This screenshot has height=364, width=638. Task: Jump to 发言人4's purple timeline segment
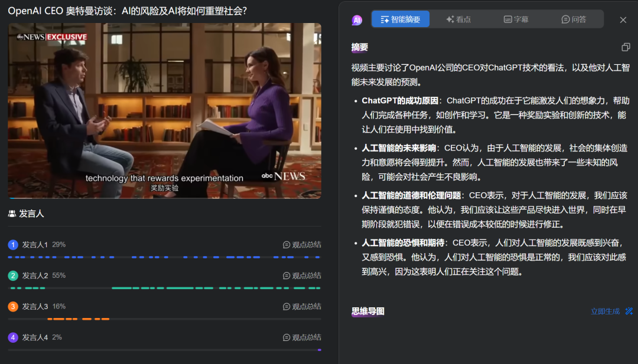coord(320,350)
